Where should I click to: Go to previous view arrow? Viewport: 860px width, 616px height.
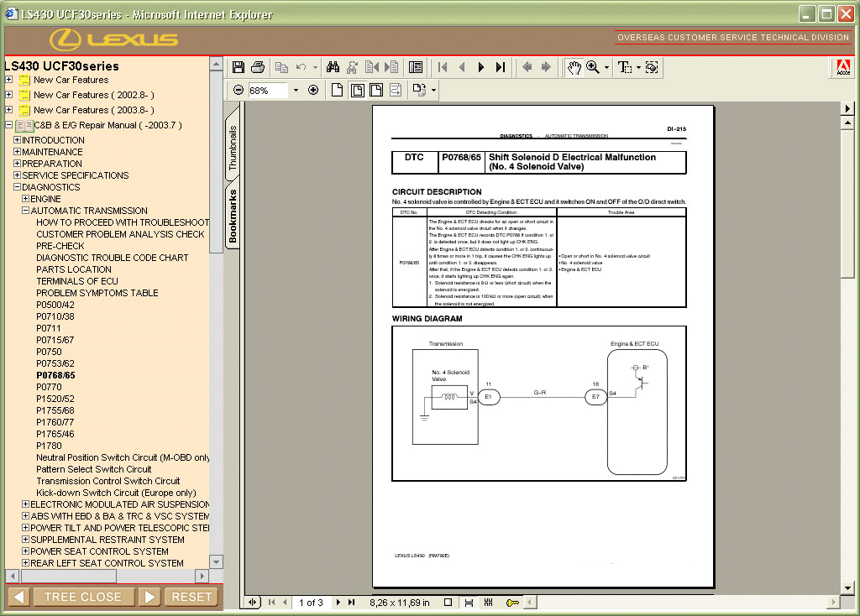[x=527, y=67]
